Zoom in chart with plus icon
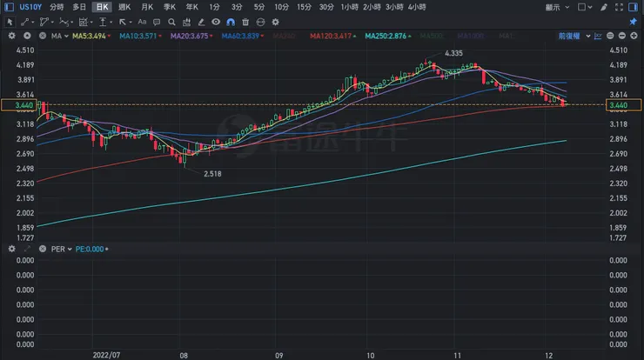 point(634,37)
